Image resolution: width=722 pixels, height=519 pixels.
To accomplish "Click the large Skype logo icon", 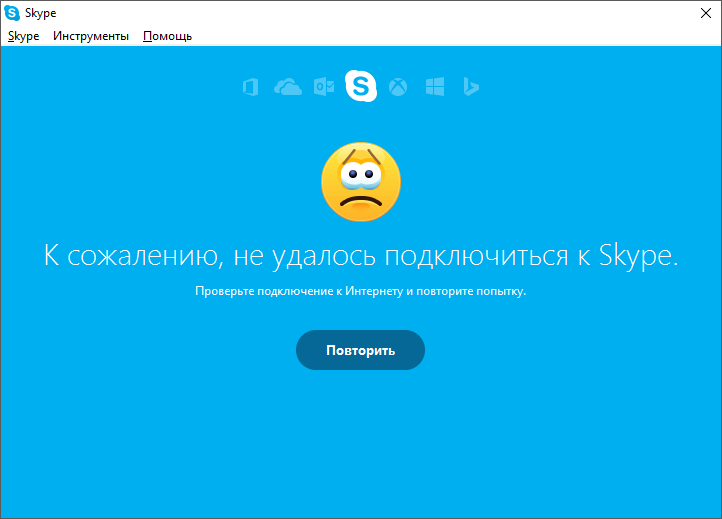I will pos(361,86).
